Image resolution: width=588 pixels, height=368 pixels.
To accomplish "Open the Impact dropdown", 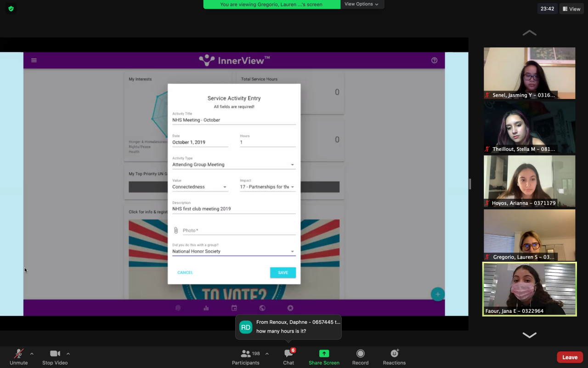I will pos(267,187).
